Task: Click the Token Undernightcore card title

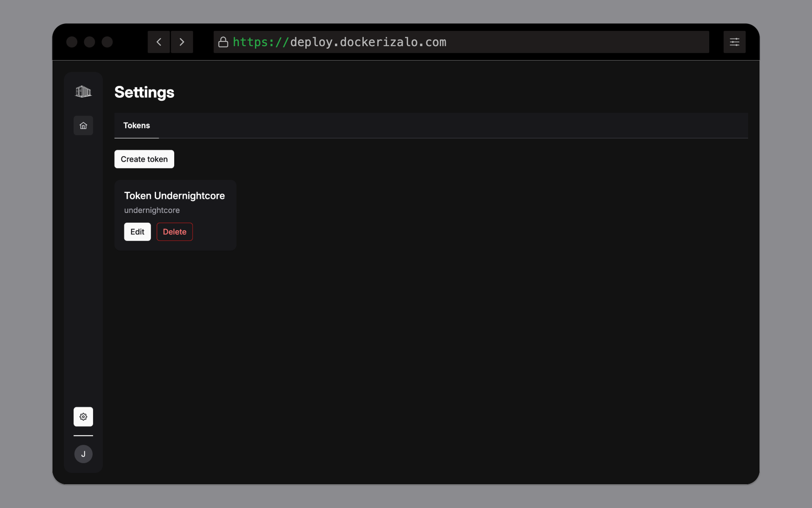Action: (174, 196)
